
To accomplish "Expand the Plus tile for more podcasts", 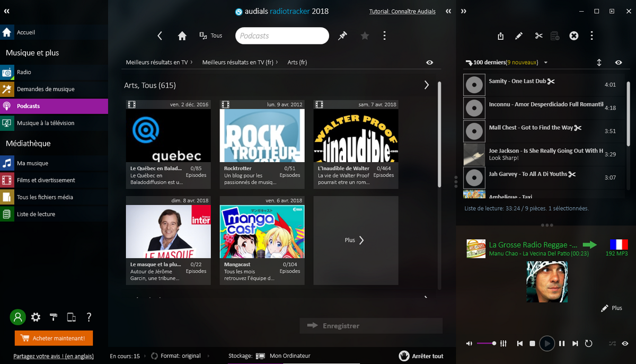I will pyautogui.click(x=356, y=241).
